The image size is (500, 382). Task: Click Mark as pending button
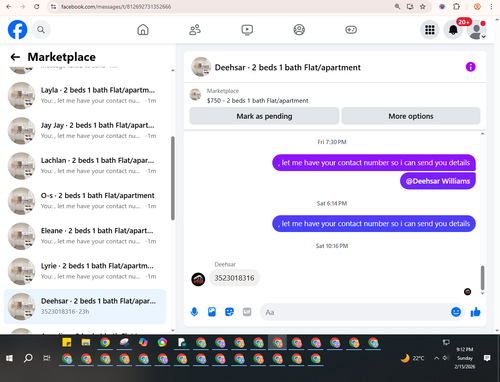(x=264, y=116)
